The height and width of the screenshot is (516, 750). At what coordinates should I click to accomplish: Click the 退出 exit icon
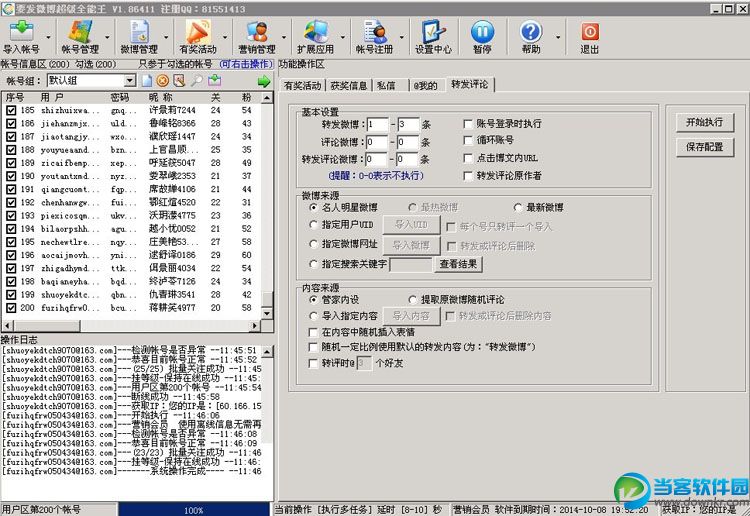coord(589,37)
